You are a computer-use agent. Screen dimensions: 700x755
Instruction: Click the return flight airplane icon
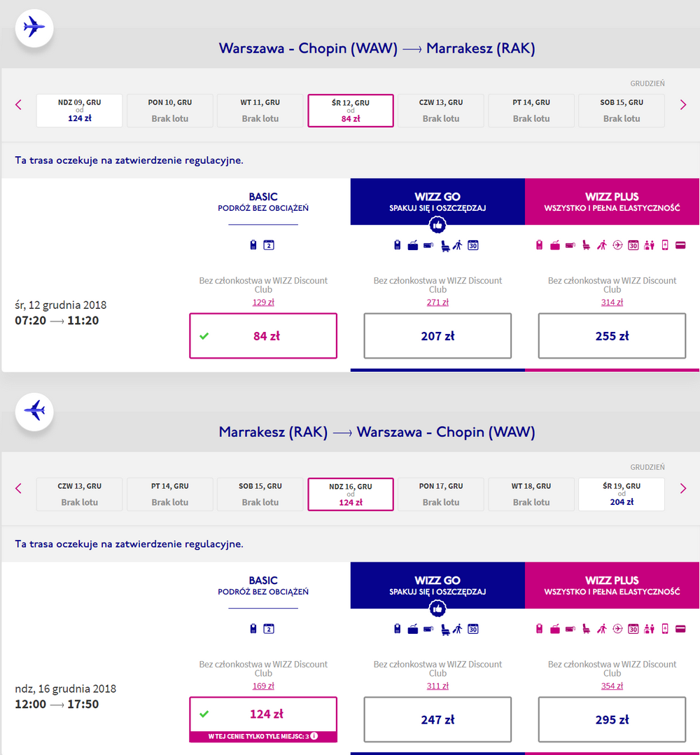click(x=34, y=411)
